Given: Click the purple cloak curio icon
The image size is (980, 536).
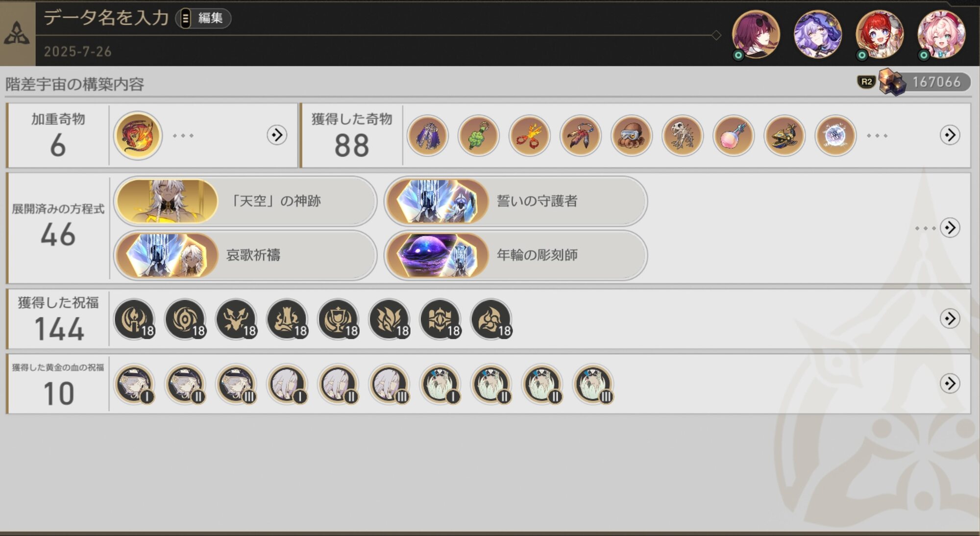Looking at the screenshot, I should pyautogui.click(x=427, y=135).
